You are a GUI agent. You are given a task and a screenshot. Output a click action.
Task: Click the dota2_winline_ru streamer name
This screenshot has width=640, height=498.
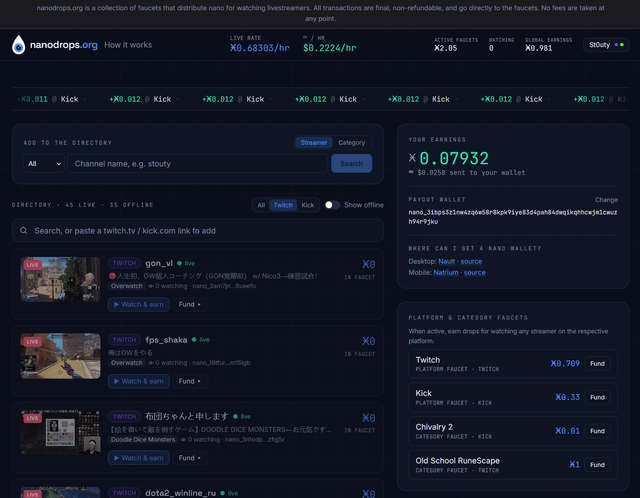(x=180, y=493)
